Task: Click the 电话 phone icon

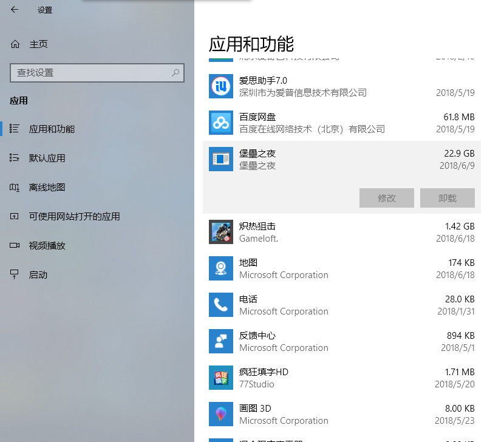Action: point(221,305)
